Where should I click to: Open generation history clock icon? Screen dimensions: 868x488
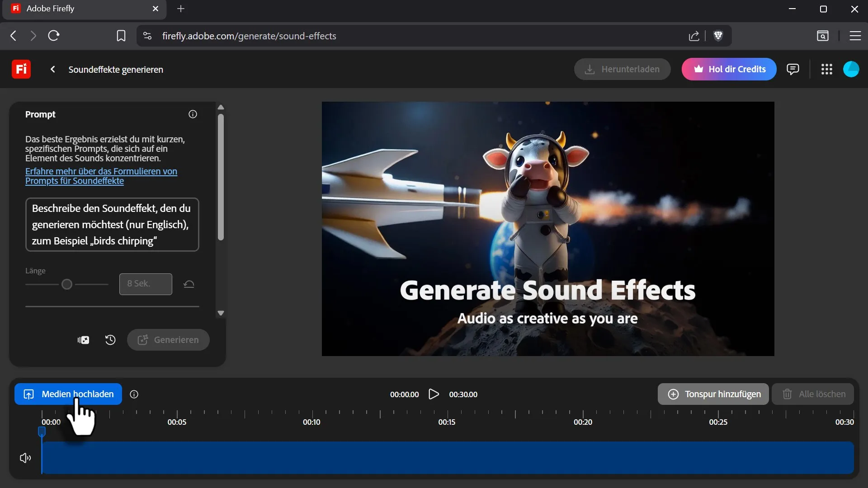(x=110, y=340)
